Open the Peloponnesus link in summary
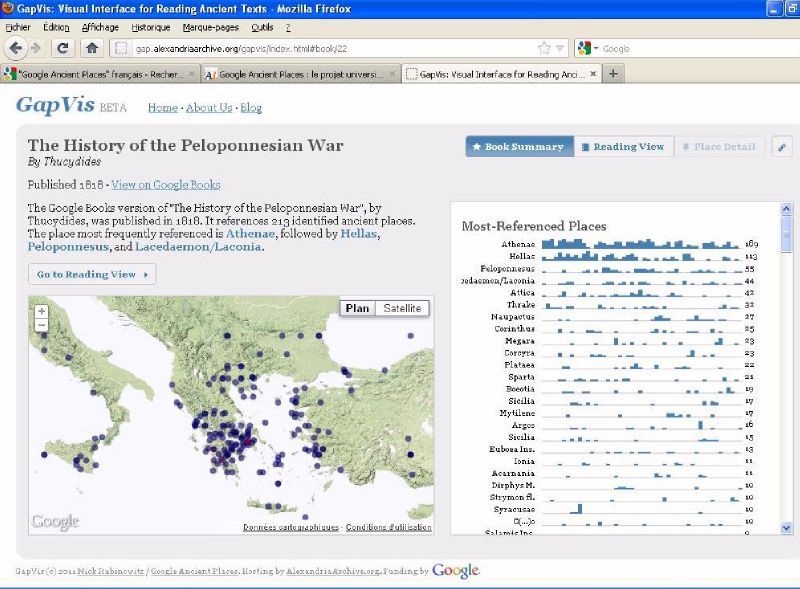This screenshot has width=800, height=589. pos(68,247)
